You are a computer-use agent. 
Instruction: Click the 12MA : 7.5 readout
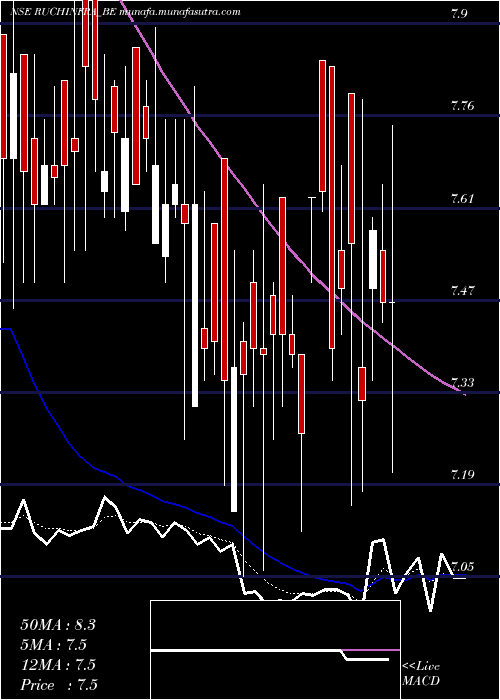pos(58,665)
